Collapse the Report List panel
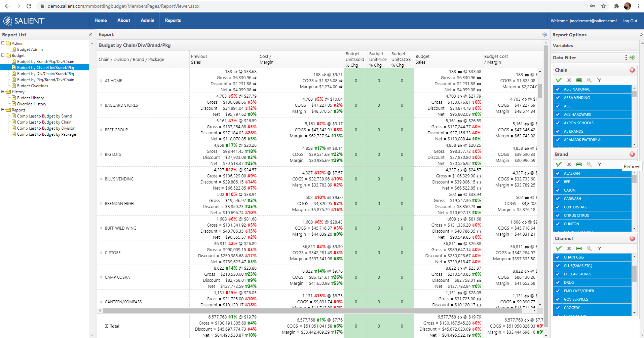The width and height of the screenshot is (644, 338). pos(90,35)
